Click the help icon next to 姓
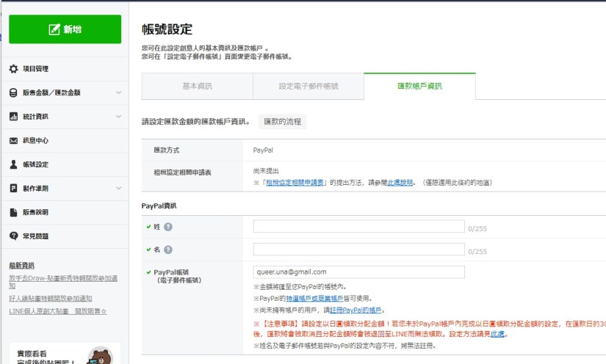Viewport: 606px width, 364px height. tap(168, 227)
